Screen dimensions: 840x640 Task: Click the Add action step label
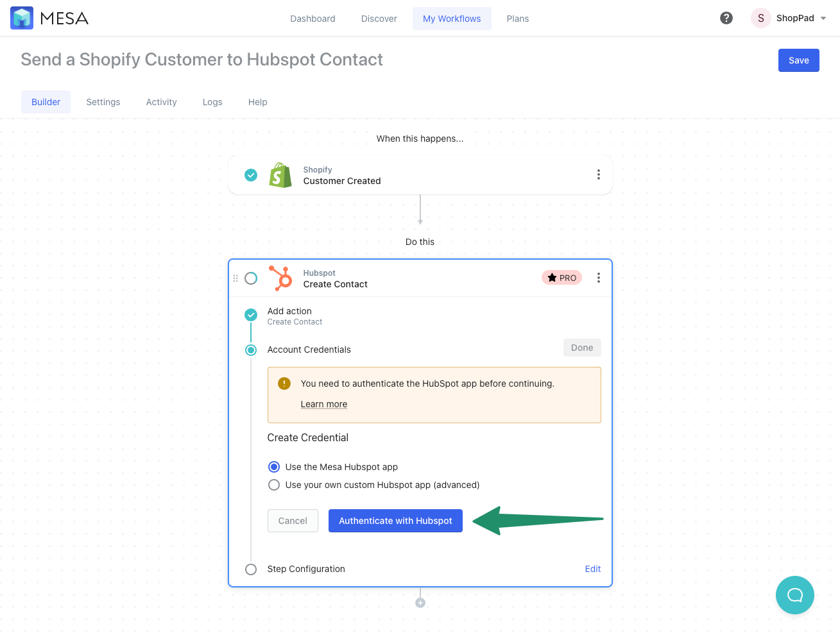click(289, 311)
